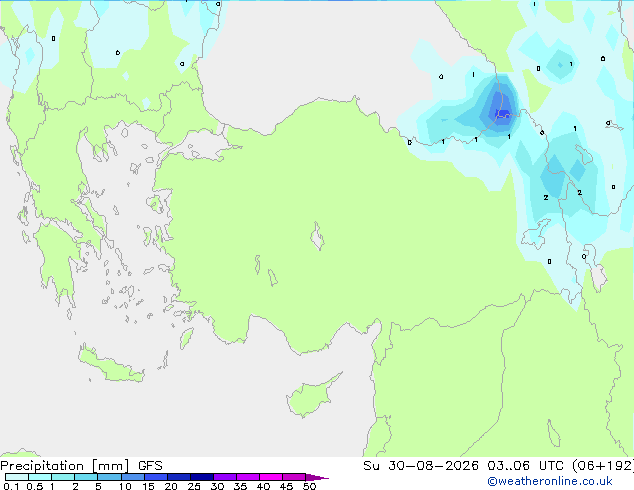The height and width of the screenshot is (490, 634).
Task: Click the '0.1' legend label
Action: coord(11,486)
